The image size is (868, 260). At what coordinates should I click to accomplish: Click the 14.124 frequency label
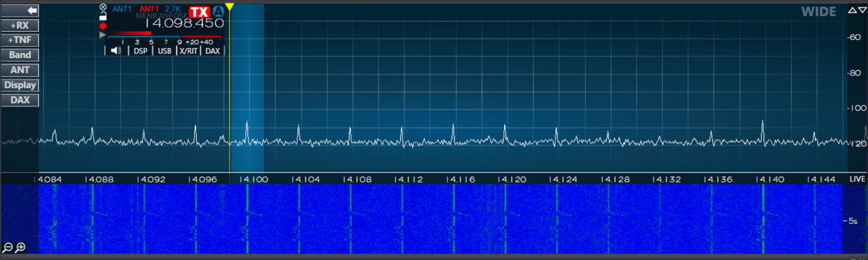pos(563,179)
